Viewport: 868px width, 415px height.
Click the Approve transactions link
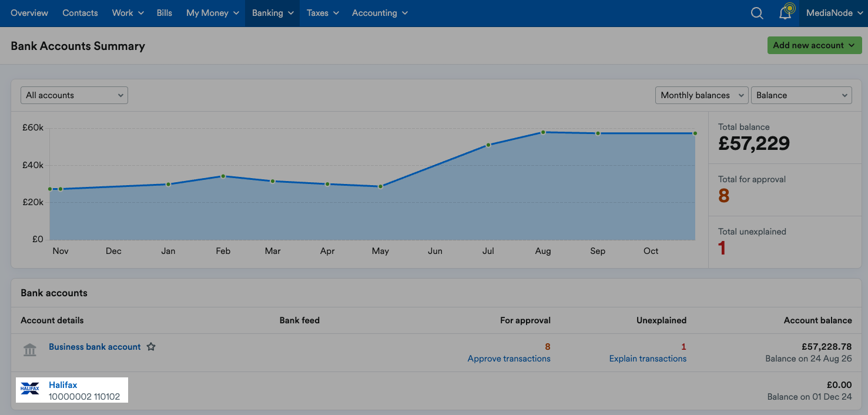[x=509, y=359]
